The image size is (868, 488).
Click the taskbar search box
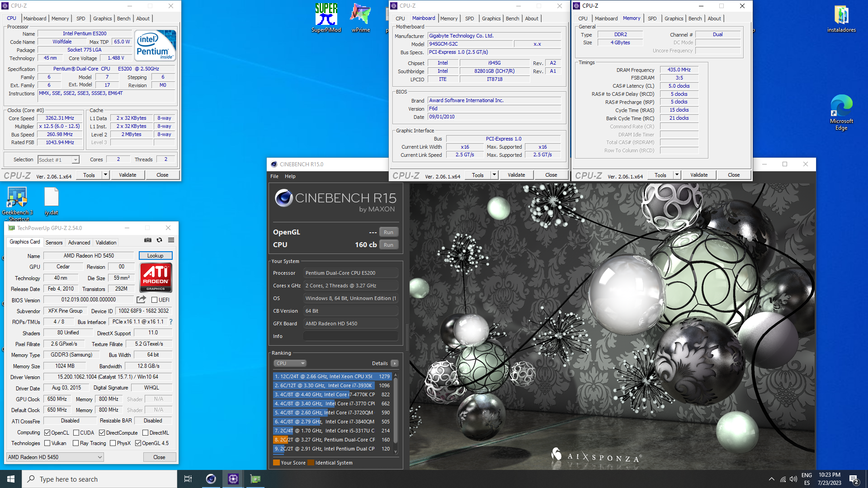tap(99, 479)
